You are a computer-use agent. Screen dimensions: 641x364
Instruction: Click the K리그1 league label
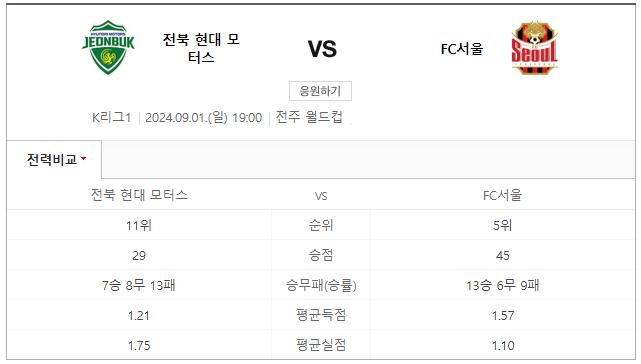point(111,118)
